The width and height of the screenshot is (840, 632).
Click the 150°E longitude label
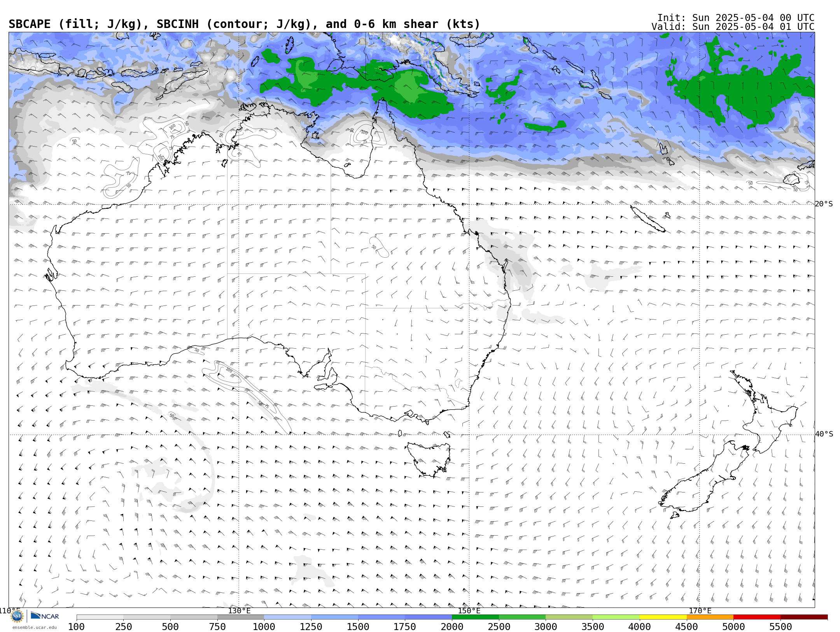tap(469, 611)
